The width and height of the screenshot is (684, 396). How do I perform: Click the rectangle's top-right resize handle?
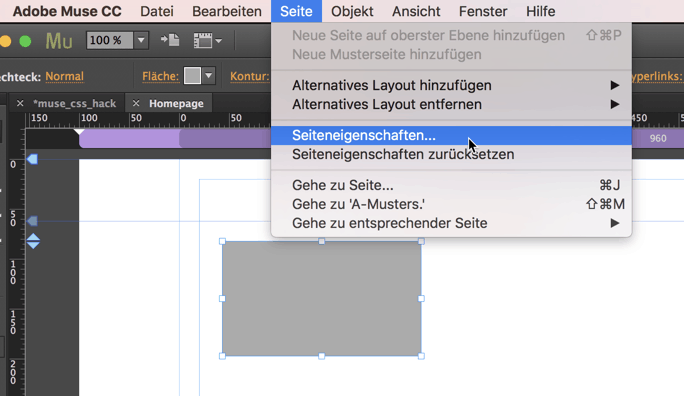(x=421, y=241)
